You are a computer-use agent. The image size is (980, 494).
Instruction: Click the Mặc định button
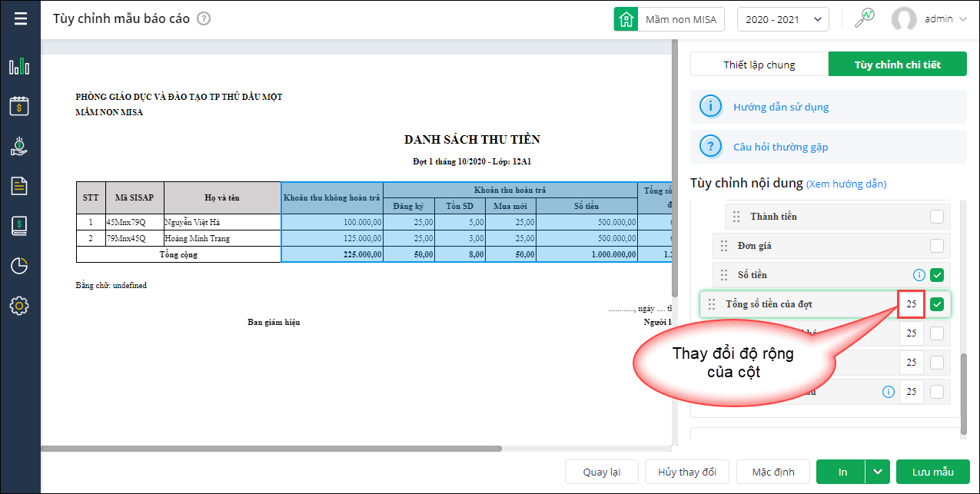tap(772, 472)
